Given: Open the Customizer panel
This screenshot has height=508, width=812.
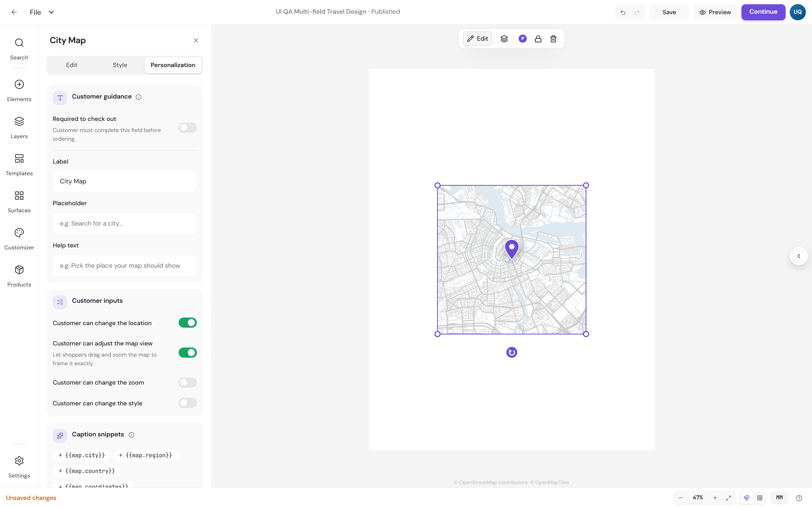Looking at the screenshot, I should click(x=19, y=239).
